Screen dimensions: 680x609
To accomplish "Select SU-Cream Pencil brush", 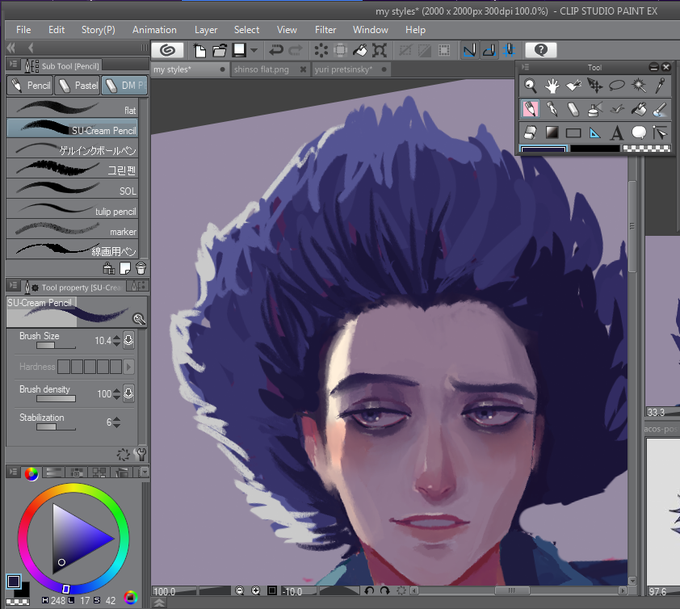I will (72, 128).
